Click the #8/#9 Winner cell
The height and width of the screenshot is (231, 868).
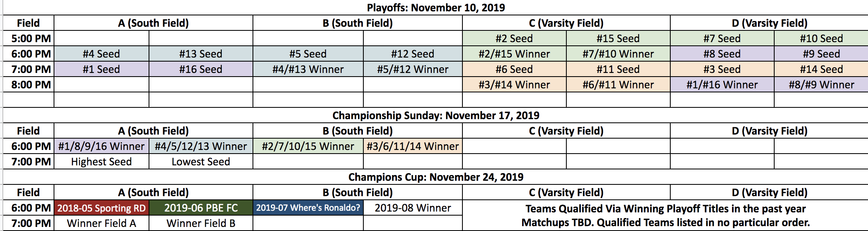coord(821,85)
